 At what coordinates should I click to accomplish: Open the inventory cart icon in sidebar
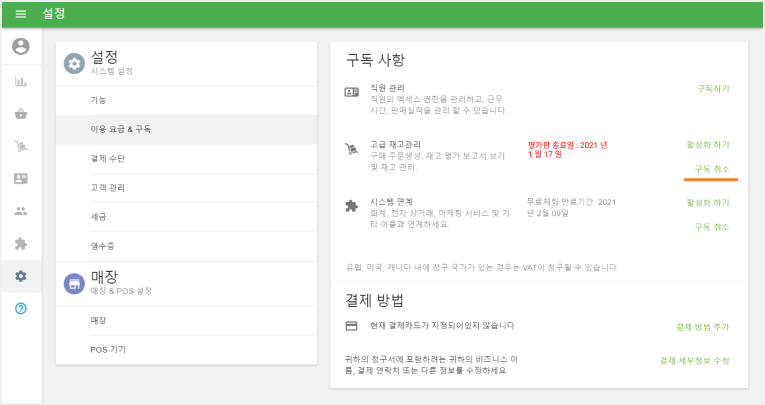point(21,146)
